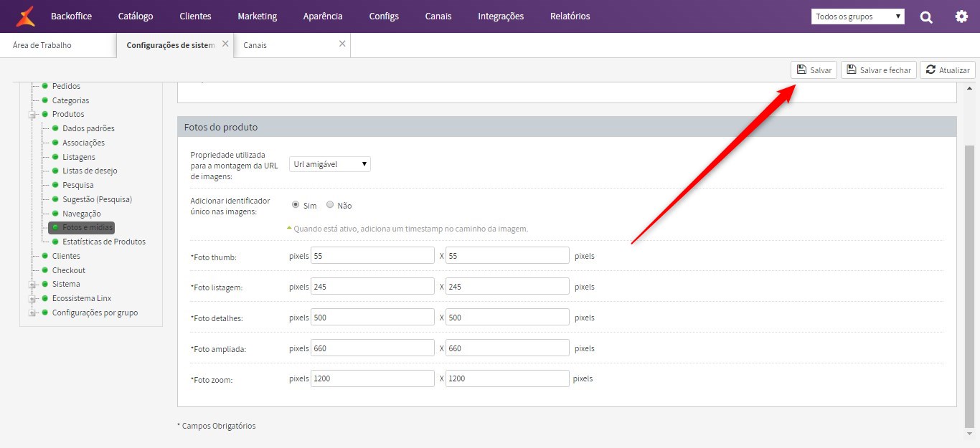The image size is (980, 448).
Task: Select Não for unique image identifier
Action: pyautogui.click(x=330, y=205)
